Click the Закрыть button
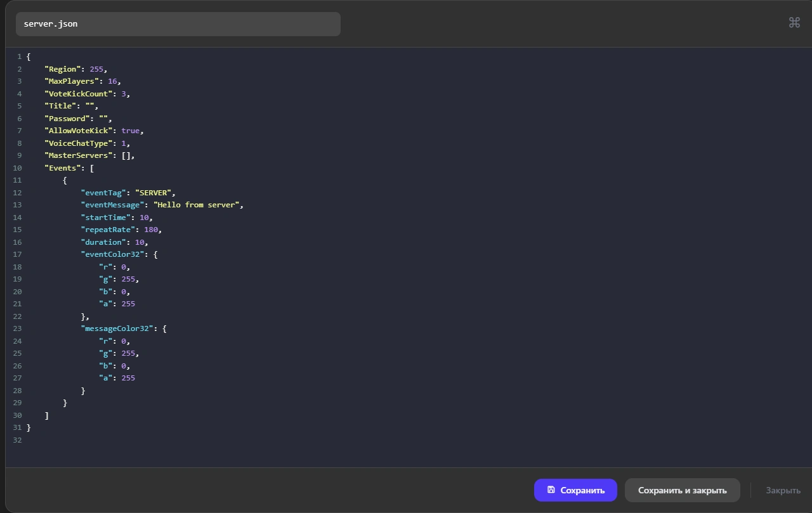Screen dimensions: 812x513 point(783,490)
